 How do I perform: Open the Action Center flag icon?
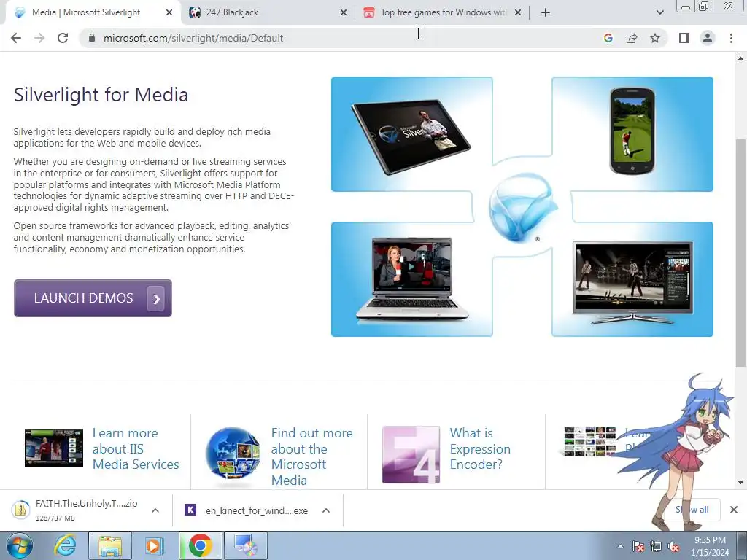[x=638, y=547]
